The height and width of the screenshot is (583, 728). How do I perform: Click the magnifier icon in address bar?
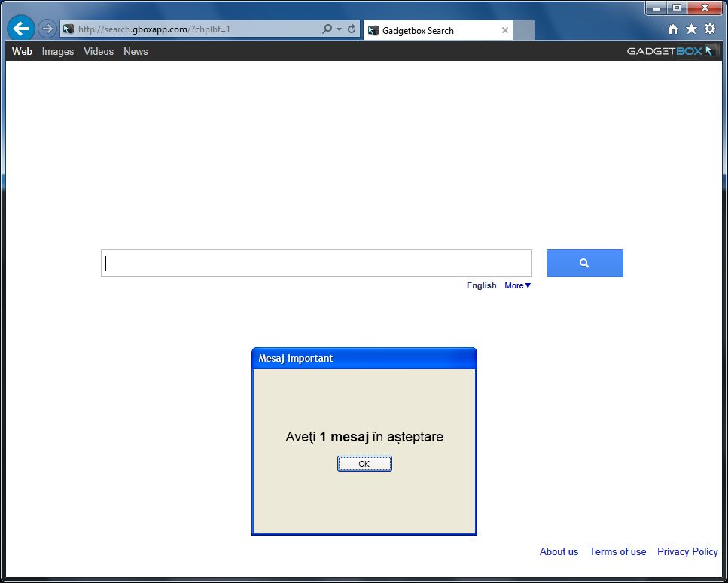327,29
